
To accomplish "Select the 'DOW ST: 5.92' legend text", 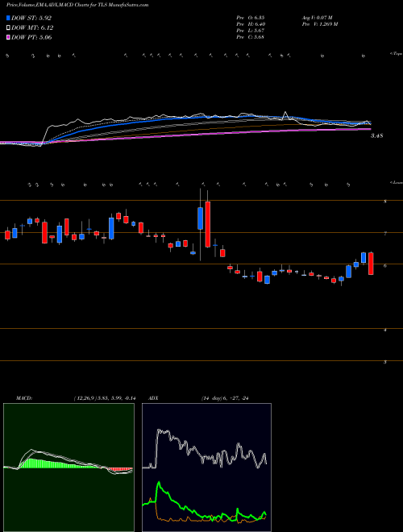I will coord(31,18).
